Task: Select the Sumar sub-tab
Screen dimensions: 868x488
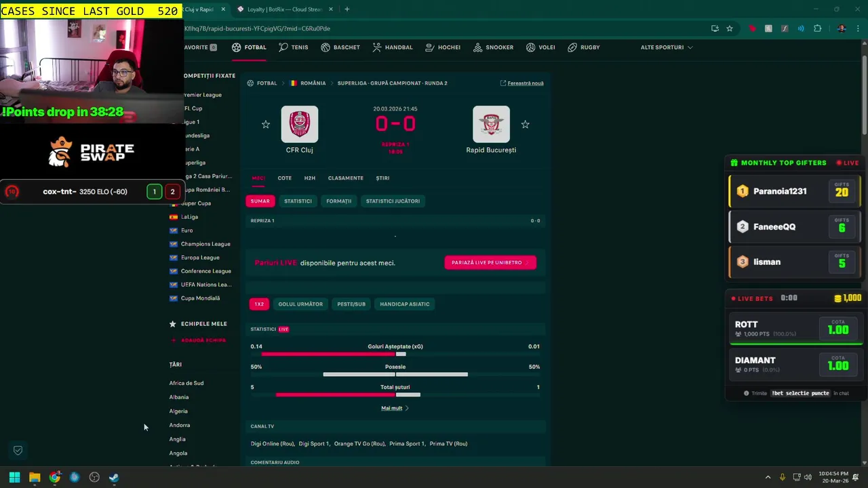Action: tap(260, 201)
